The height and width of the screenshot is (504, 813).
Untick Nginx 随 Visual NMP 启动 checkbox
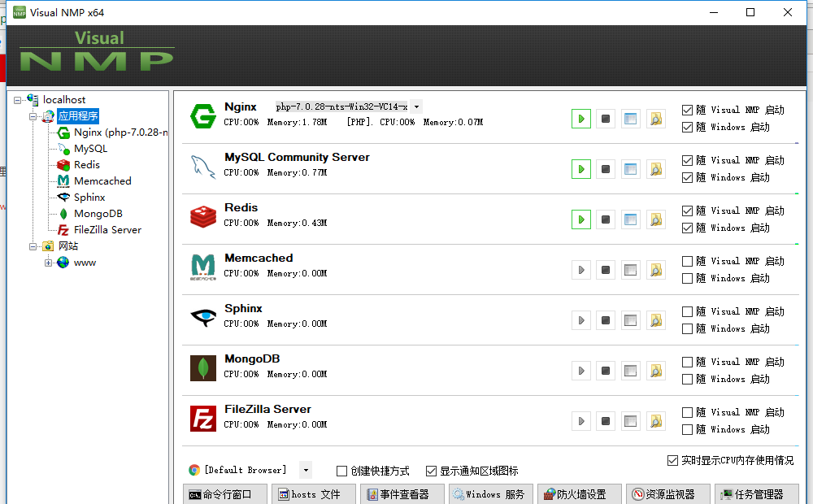tap(687, 110)
